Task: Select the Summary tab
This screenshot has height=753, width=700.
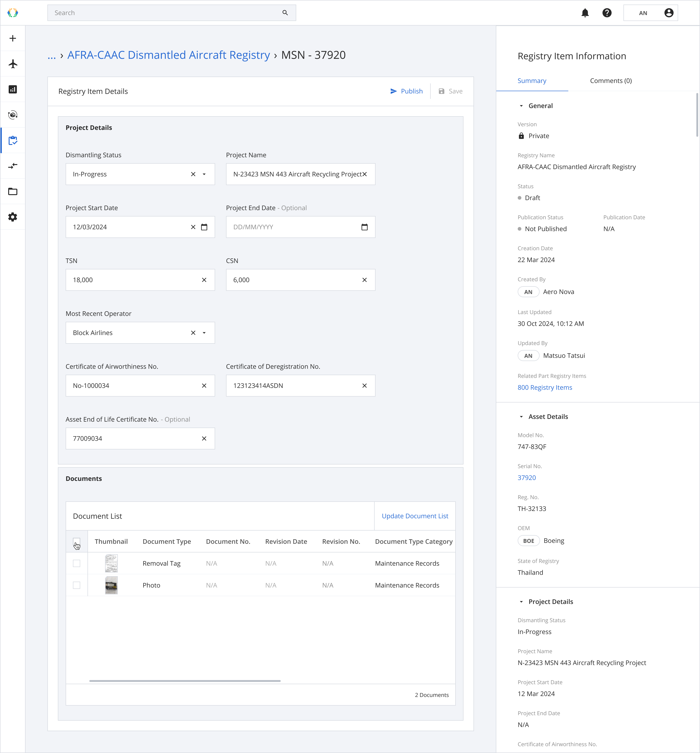Action: 532,81
